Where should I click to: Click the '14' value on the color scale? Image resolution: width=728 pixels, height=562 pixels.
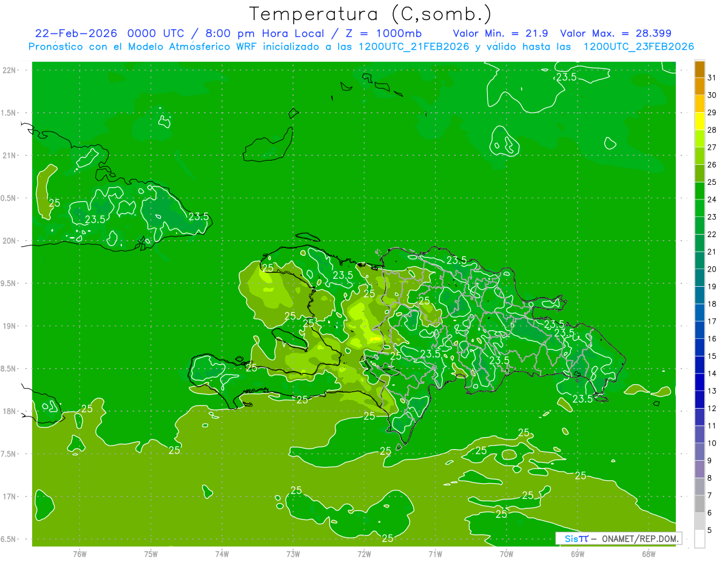[x=712, y=373]
